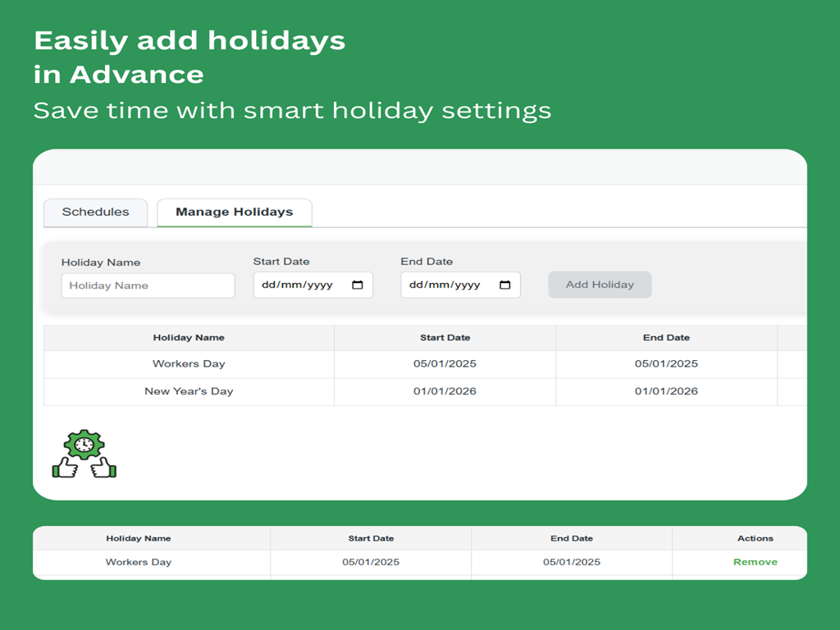Click the End Date input field

coord(451,285)
